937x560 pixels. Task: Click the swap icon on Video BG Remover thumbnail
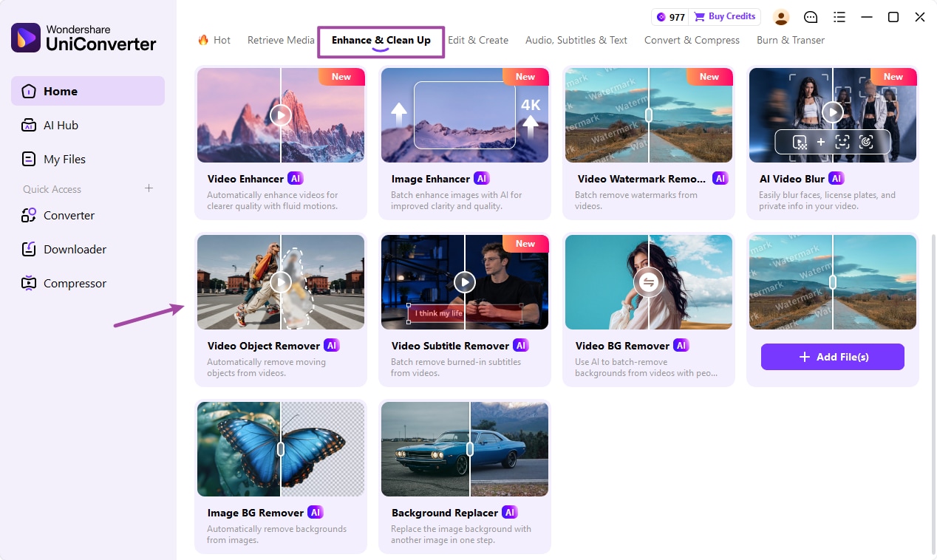click(x=649, y=282)
